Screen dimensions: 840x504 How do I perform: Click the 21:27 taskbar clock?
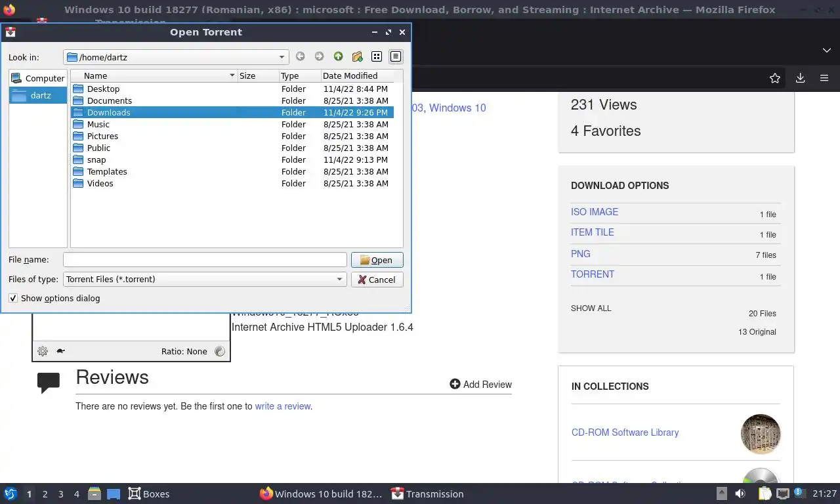point(825,493)
